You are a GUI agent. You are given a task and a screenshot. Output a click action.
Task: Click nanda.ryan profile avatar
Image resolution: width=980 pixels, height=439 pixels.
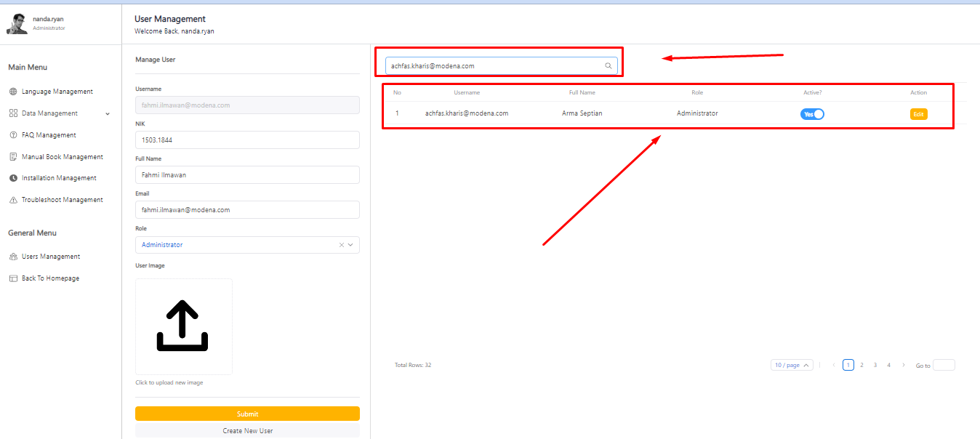point(17,24)
